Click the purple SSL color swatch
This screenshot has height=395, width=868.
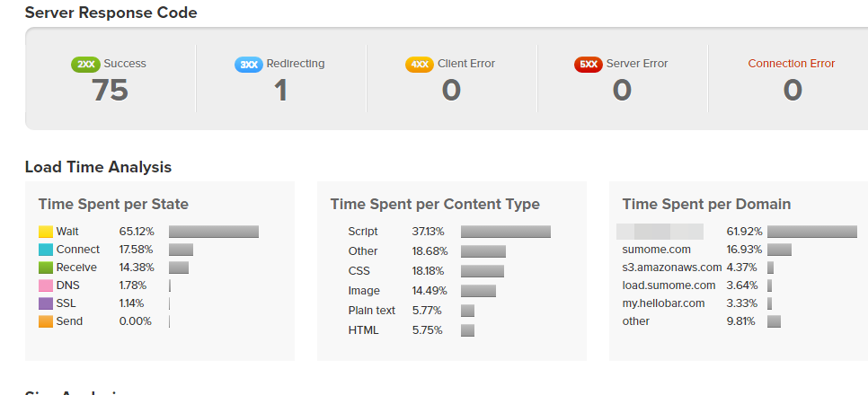pos(46,303)
